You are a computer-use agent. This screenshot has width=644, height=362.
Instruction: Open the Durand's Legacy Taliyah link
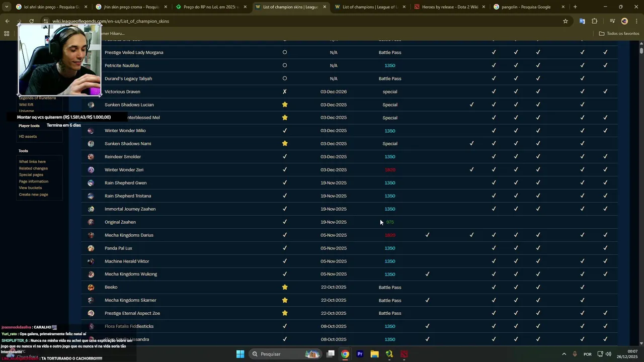[x=128, y=78]
